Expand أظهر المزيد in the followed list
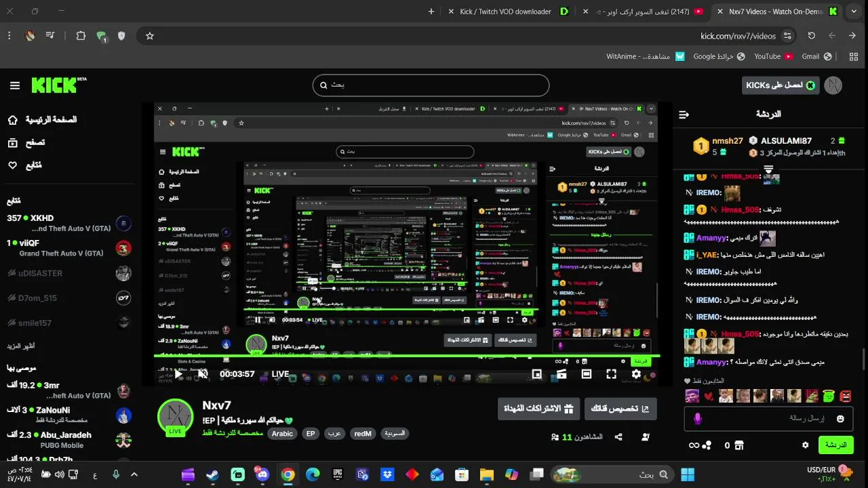Screen dimensions: 868x488 pyautogui.click(x=21, y=346)
